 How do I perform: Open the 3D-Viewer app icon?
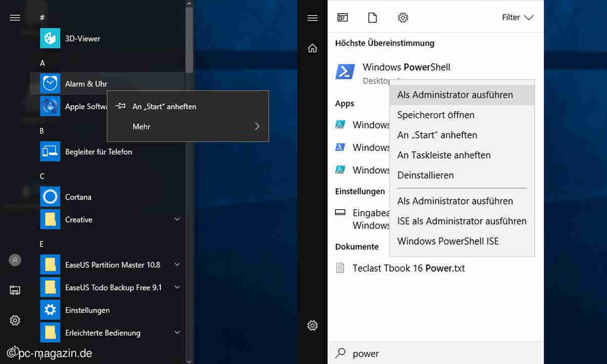tap(50, 38)
